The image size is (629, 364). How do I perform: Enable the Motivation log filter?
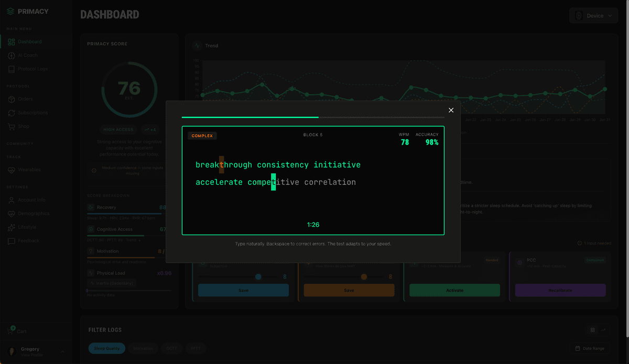click(x=142, y=348)
